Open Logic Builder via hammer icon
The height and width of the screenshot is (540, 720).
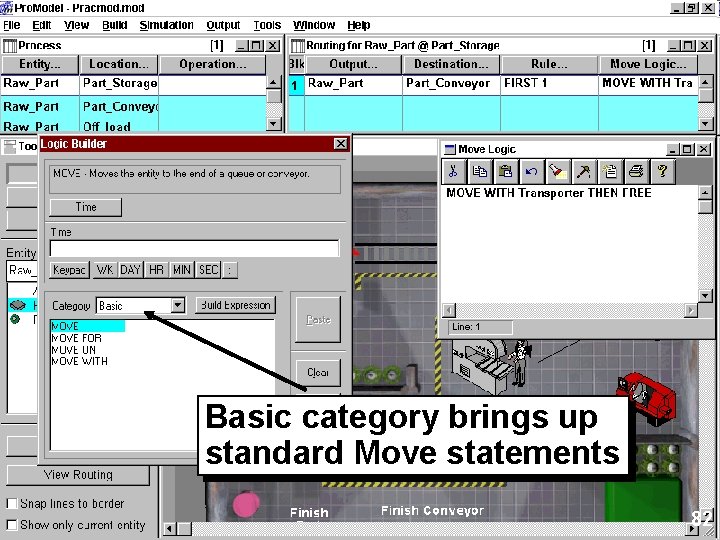click(584, 171)
